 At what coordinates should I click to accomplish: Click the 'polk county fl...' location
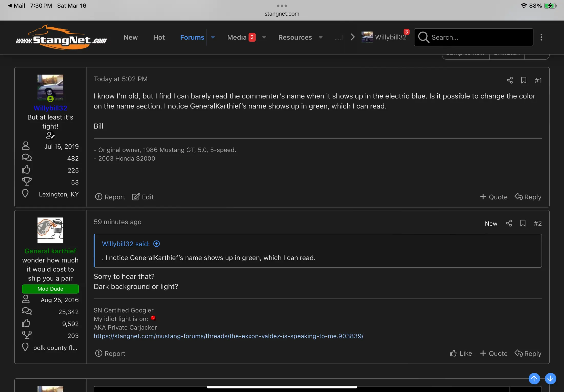[55, 348]
